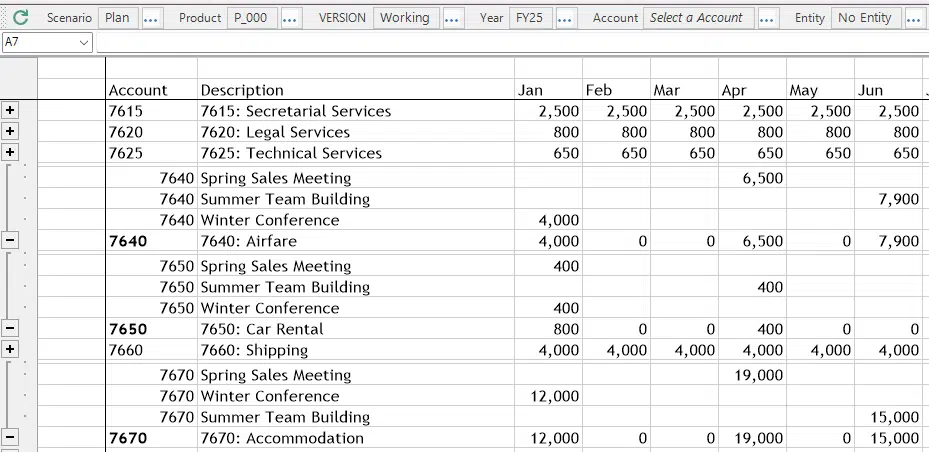The image size is (929, 452).
Task: Expand the 7615 Secretarial Services row group
Action: [10, 111]
